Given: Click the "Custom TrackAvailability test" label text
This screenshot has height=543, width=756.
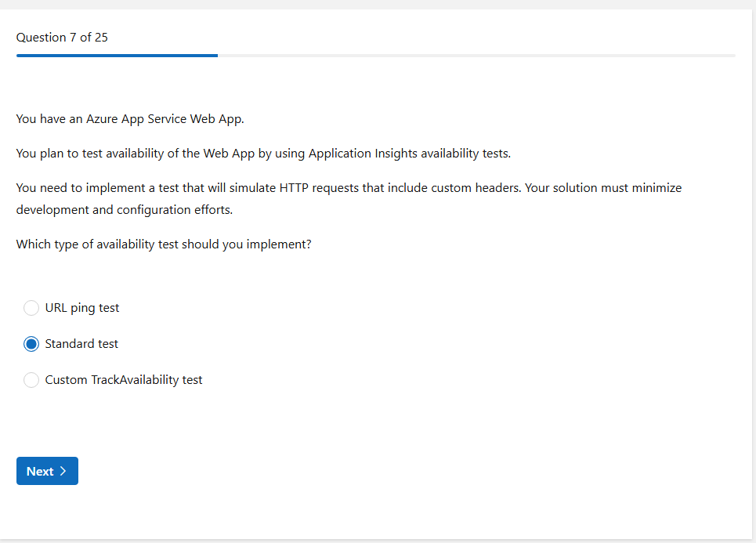Looking at the screenshot, I should pos(124,380).
